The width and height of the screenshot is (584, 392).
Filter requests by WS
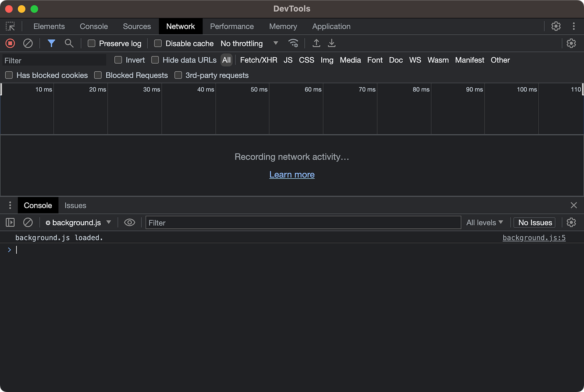pos(415,60)
